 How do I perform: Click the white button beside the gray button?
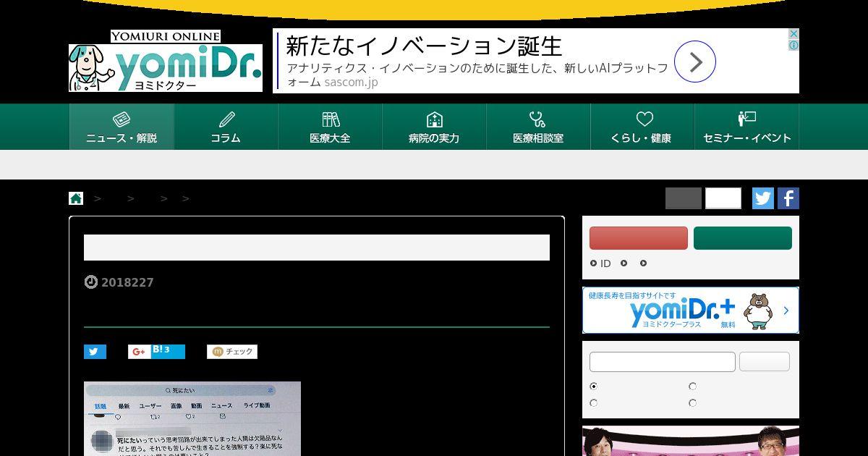pyautogui.click(x=723, y=198)
